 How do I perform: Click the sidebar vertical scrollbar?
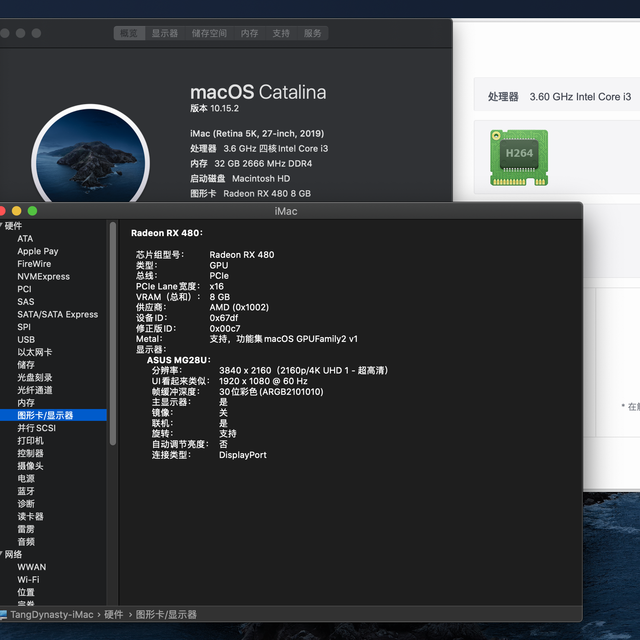[113, 333]
